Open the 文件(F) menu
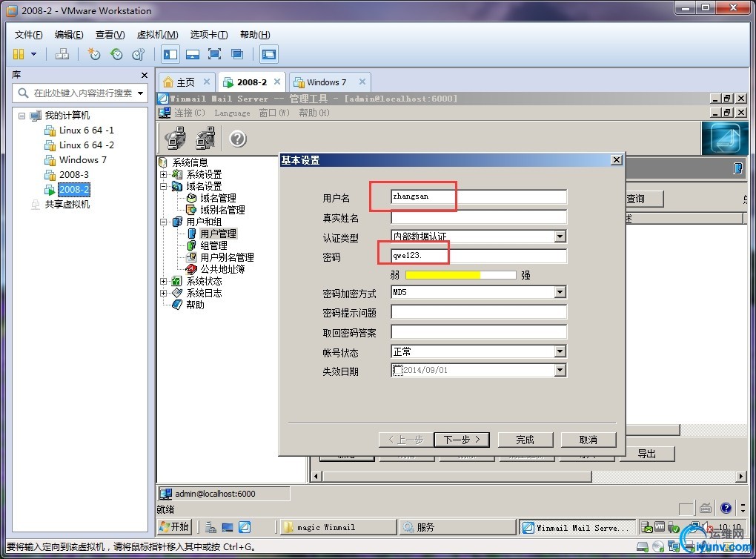 click(28, 35)
